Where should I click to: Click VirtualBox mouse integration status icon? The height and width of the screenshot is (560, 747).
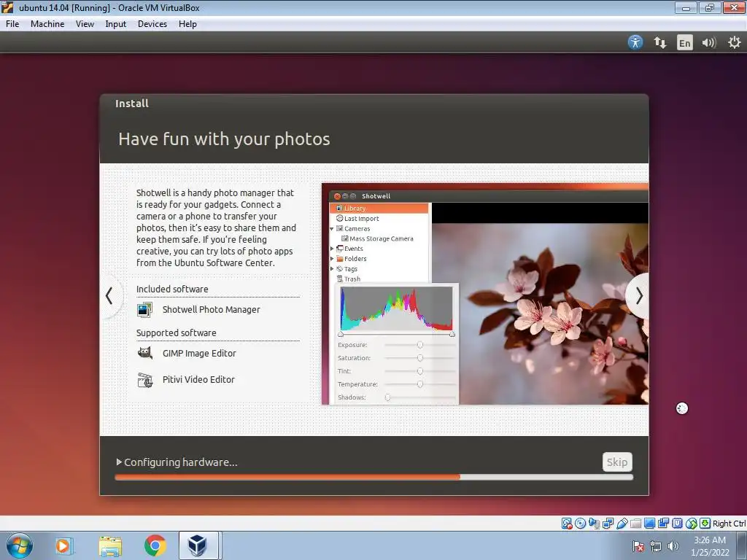coord(692,524)
